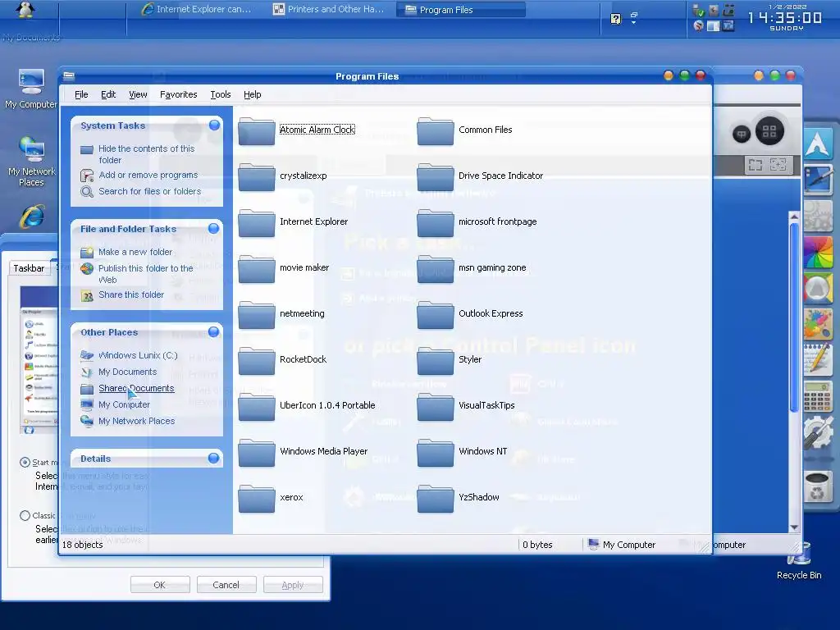Collapse the System Tasks panel

tap(214, 126)
